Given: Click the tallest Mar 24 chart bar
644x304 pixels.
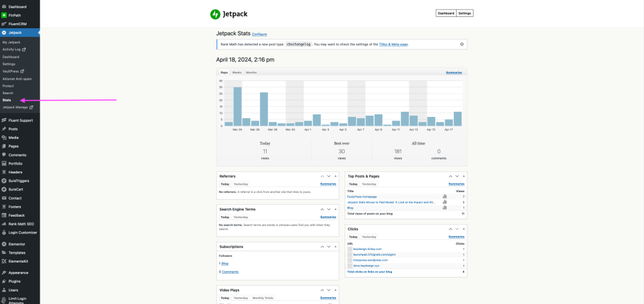Looking at the screenshot, I should click(237, 106).
